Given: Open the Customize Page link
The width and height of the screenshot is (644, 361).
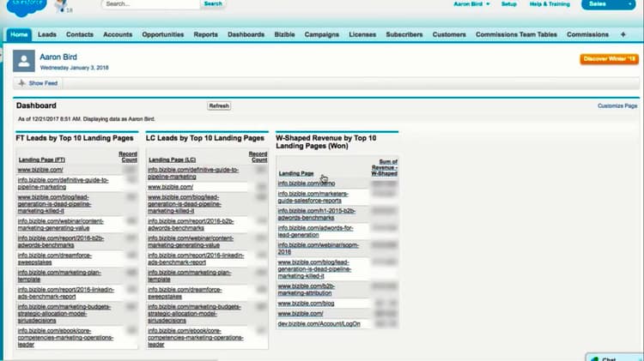Looking at the screenshot, I should (x=617, y=105).
